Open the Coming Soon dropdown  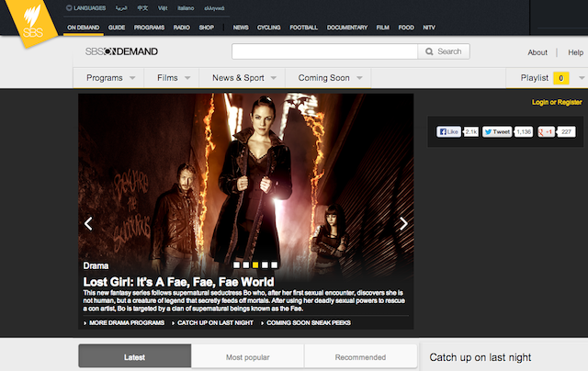tap(328, 78)
